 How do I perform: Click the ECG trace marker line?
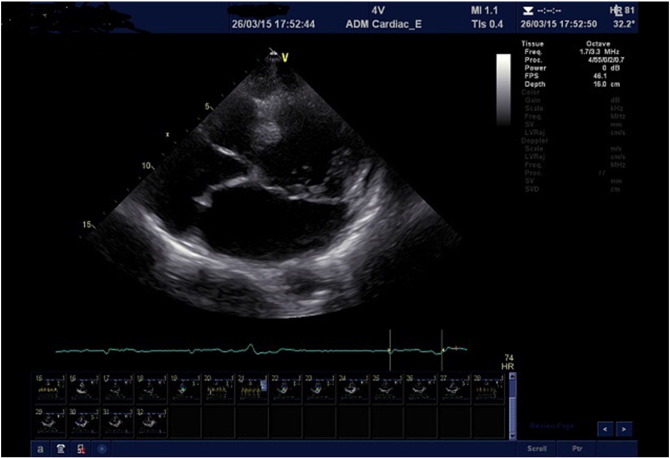coord(390,350)
